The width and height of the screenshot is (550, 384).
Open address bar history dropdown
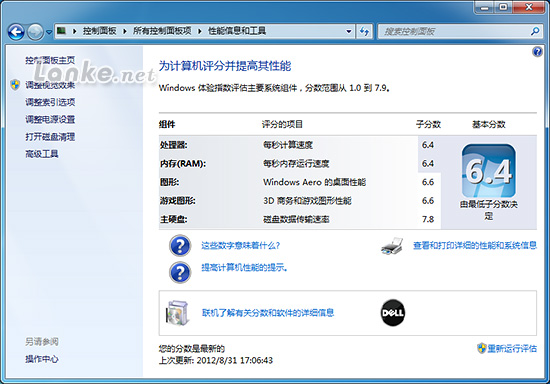[349, 31]
